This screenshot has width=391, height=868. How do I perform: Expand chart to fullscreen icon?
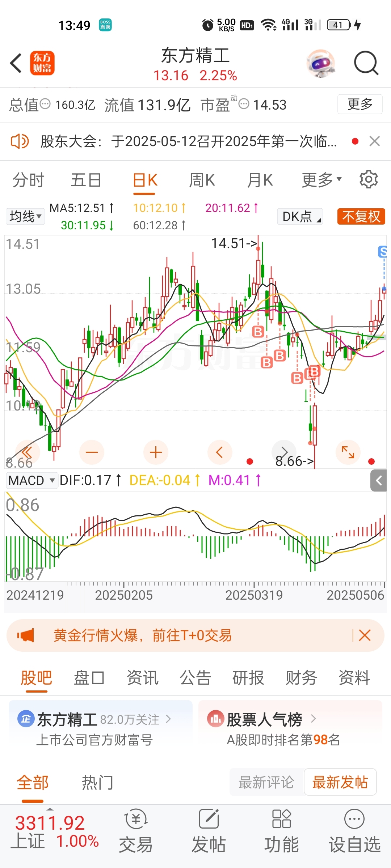click(x=348, y=452)
